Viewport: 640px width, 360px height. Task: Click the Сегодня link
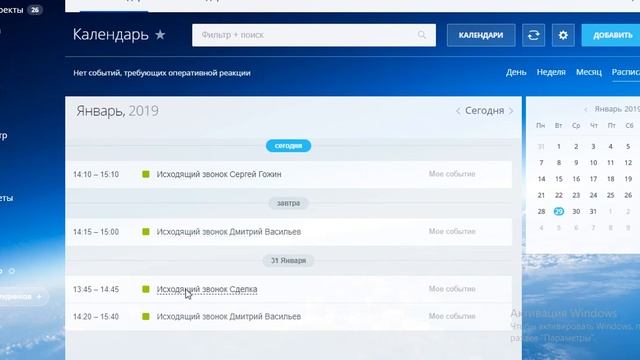coord(484,111)
